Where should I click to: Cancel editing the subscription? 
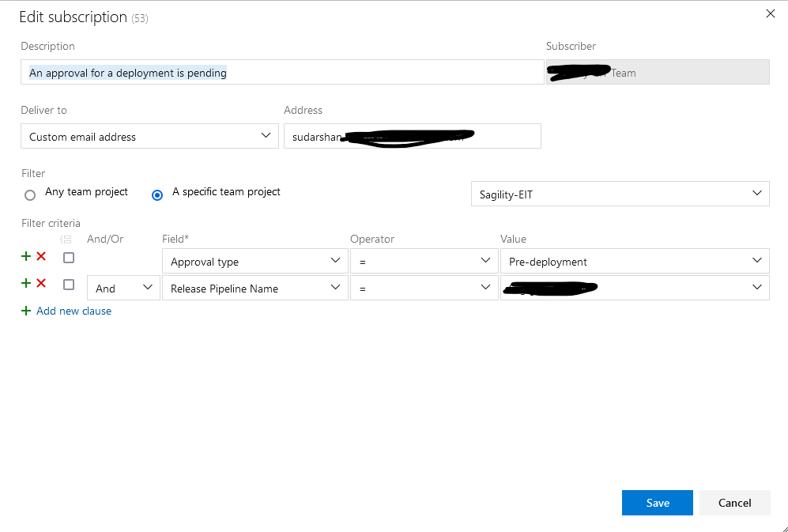(734, 503)
